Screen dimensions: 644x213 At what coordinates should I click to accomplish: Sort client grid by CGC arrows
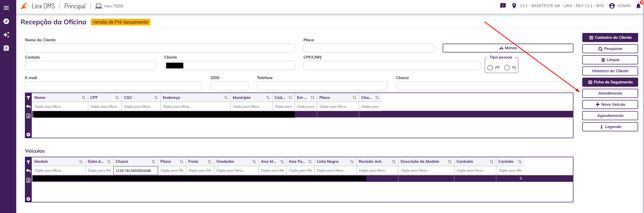pos(156,98)
